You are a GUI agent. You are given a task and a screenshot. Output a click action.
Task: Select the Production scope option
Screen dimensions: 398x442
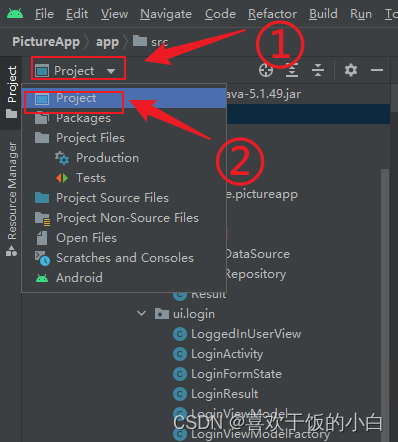coord(124,158)
